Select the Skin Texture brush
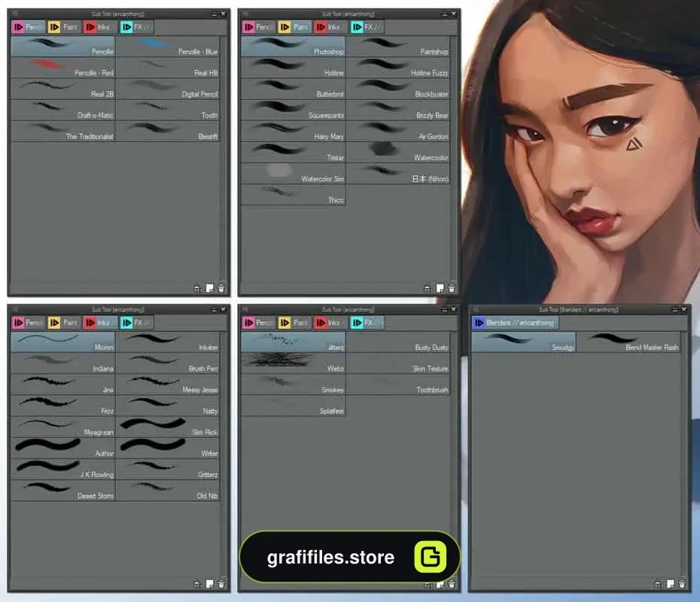Viewport: 700px width, 602px height. point(398,363)
